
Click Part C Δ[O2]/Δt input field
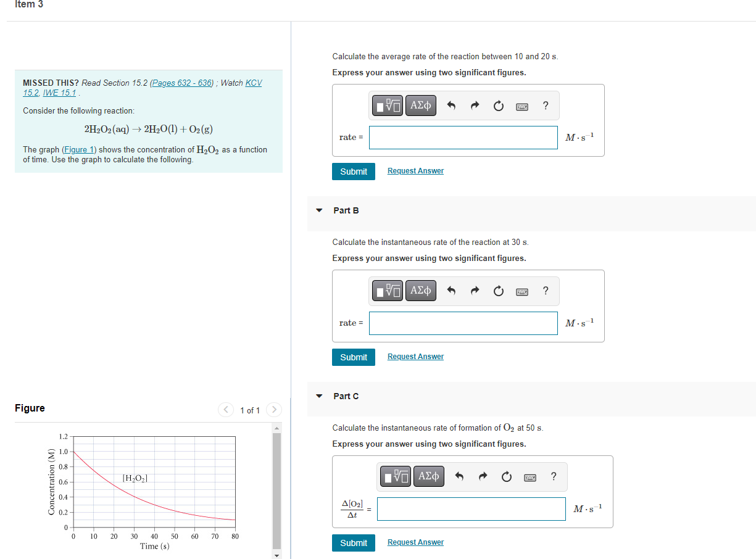(471, 509)
